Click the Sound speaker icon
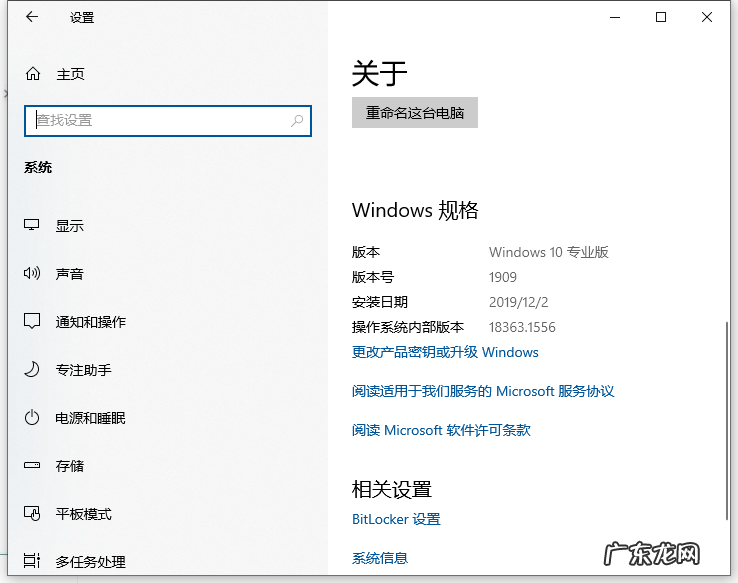 click(32, 273)
